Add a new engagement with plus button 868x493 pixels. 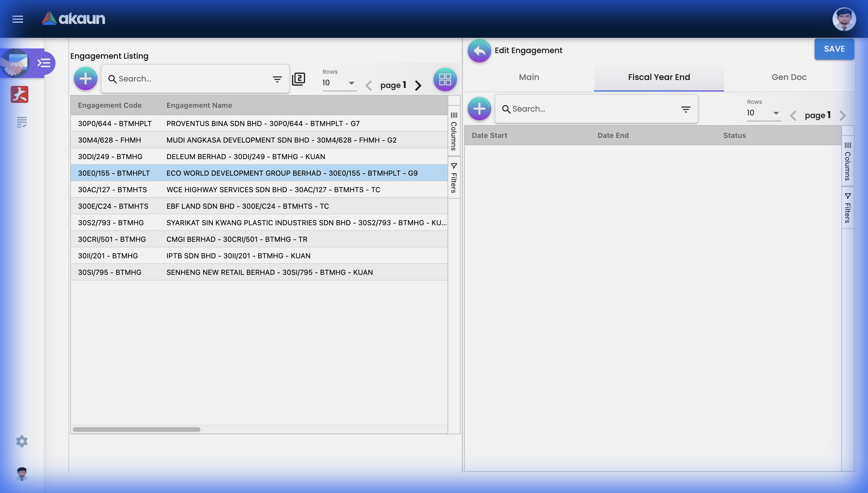tap(85, 79)
